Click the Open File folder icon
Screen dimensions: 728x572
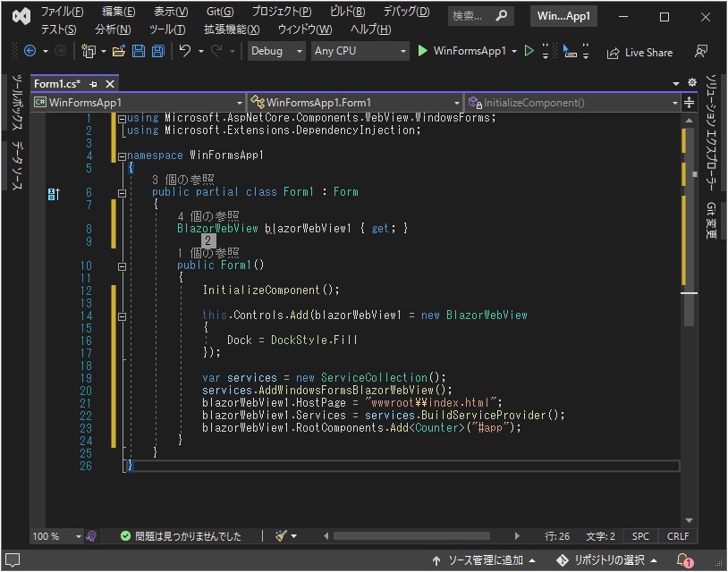(x=120, y=52)
